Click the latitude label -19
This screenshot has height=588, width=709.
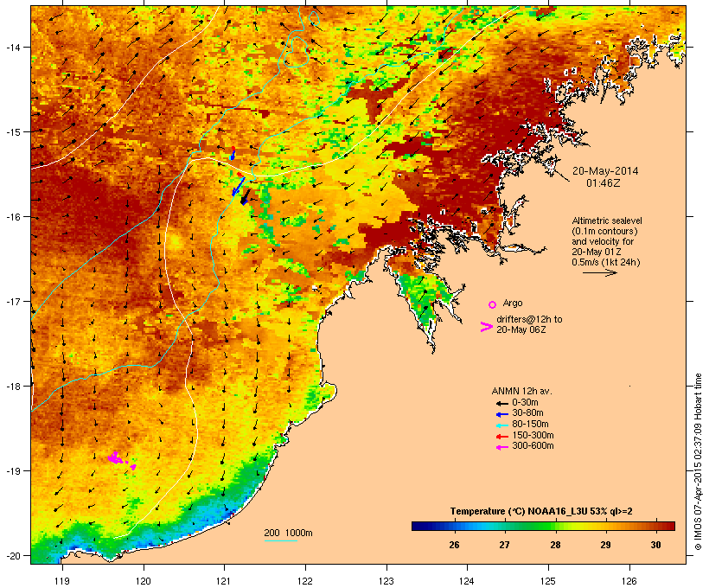coord(13,471)
